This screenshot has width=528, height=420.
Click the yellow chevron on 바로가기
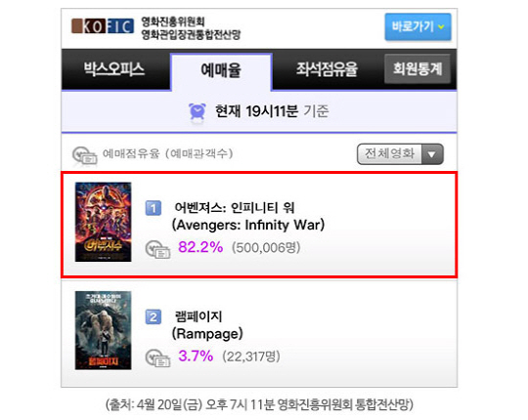pos(441,26)
